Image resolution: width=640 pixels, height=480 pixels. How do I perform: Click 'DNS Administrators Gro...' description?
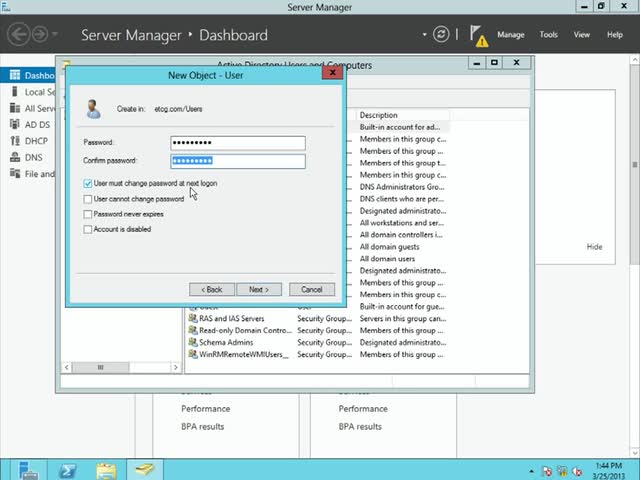(402, 187)
